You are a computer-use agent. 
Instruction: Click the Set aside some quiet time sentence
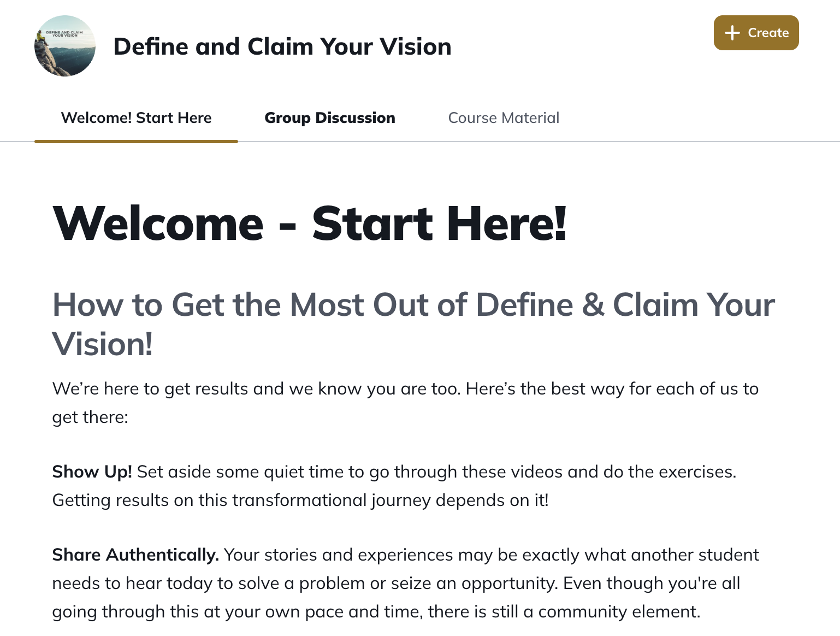(436, 472)
